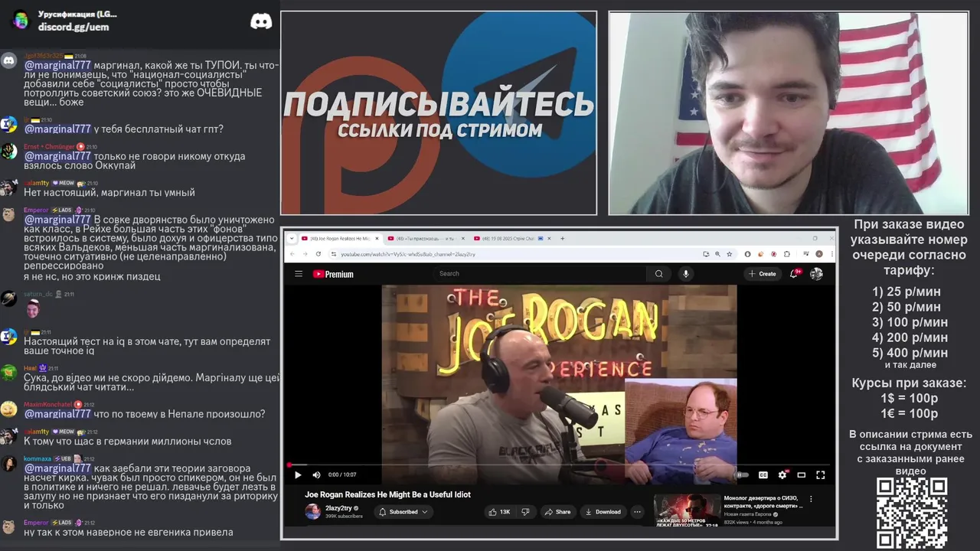
Task: Download the video
Action: [x=603, y=512]
